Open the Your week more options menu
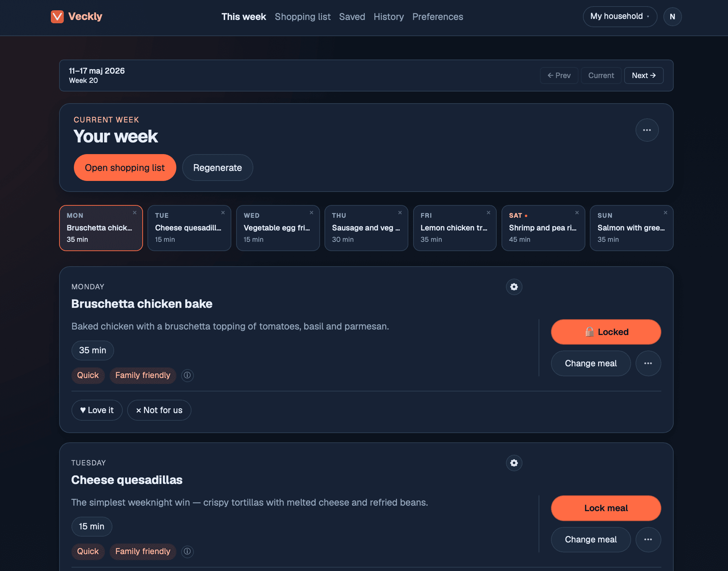The height and width of the screenshot is (571, 728). [x=647, y=130]
